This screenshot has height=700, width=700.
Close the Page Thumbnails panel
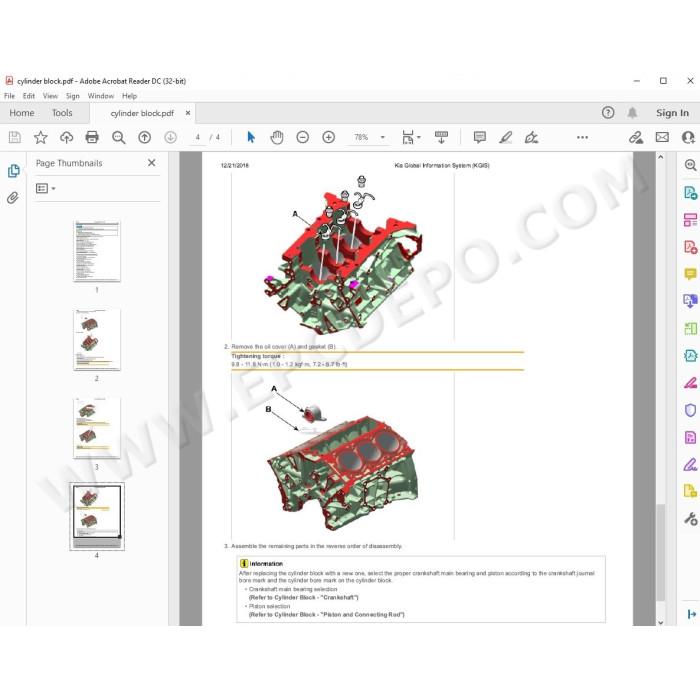[152, 163]
